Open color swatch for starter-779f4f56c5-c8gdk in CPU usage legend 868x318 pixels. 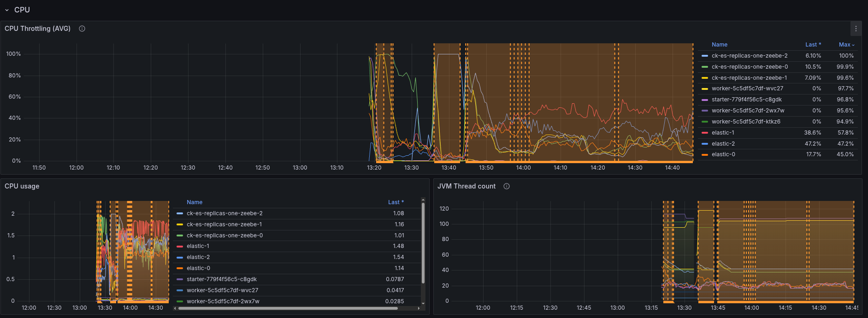(x=180, y=279)
